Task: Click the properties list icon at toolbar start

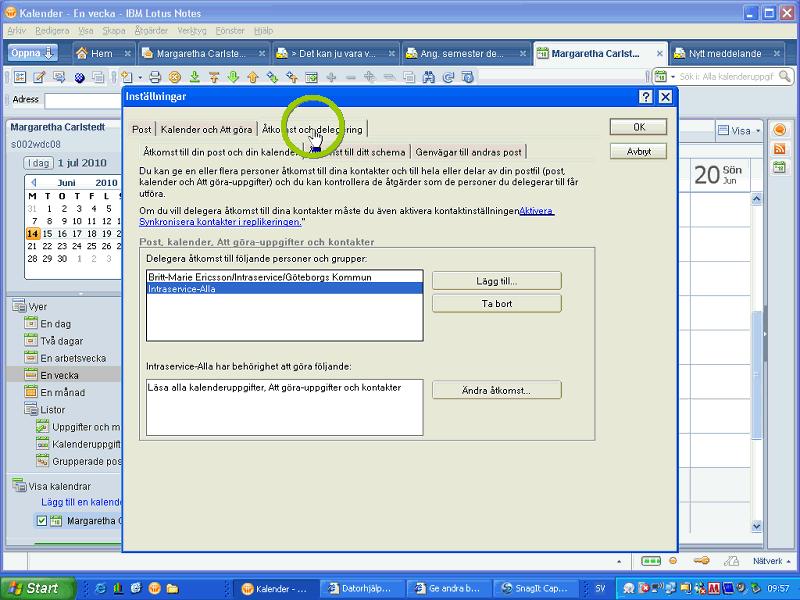Action: (20, 77)
